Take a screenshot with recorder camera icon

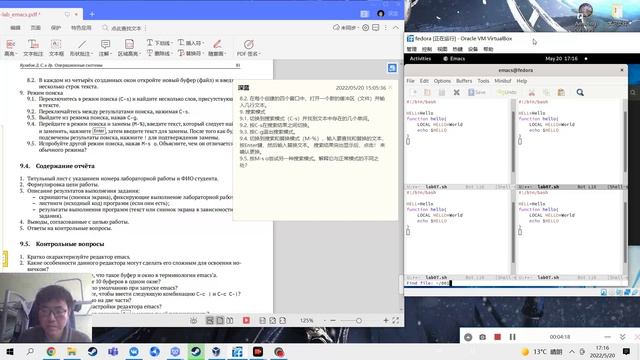[x=482, y=337]
